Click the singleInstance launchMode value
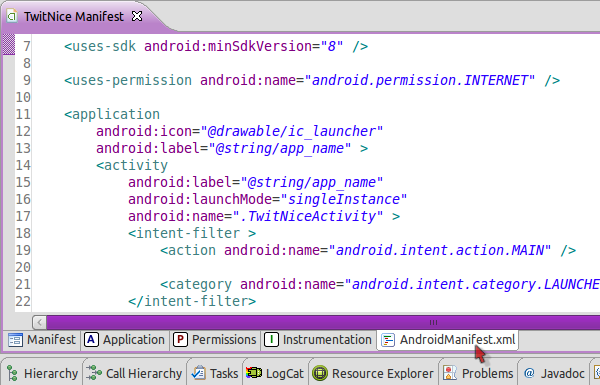 (344, 199)
